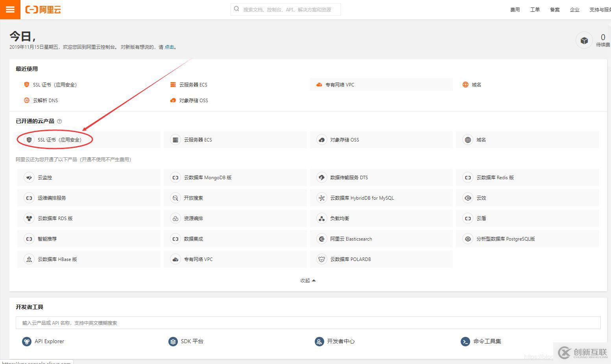This screenshot has height=364, width=611.
Task: Open the 企业 menu
Action: coord(575,10)
